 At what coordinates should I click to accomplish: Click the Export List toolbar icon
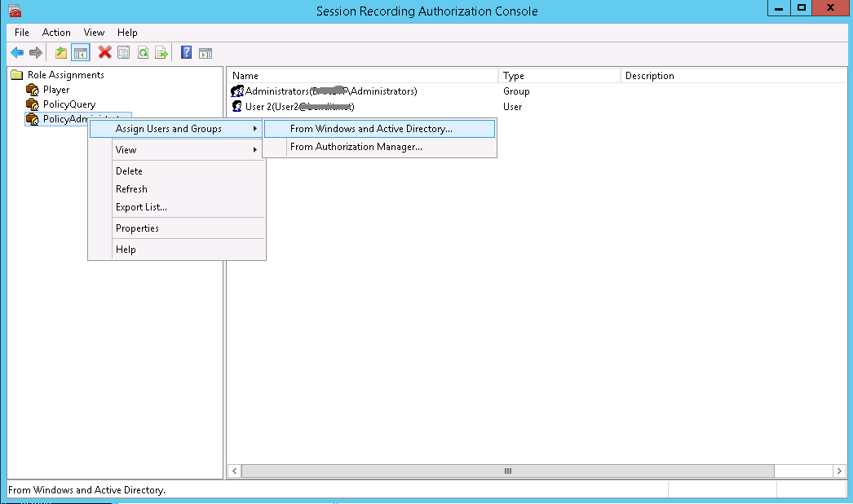coord(161,53)
